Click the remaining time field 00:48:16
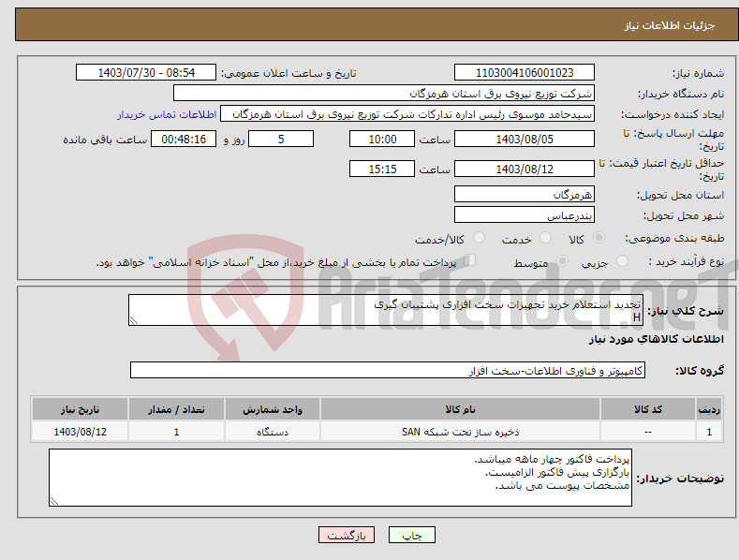 184,139
